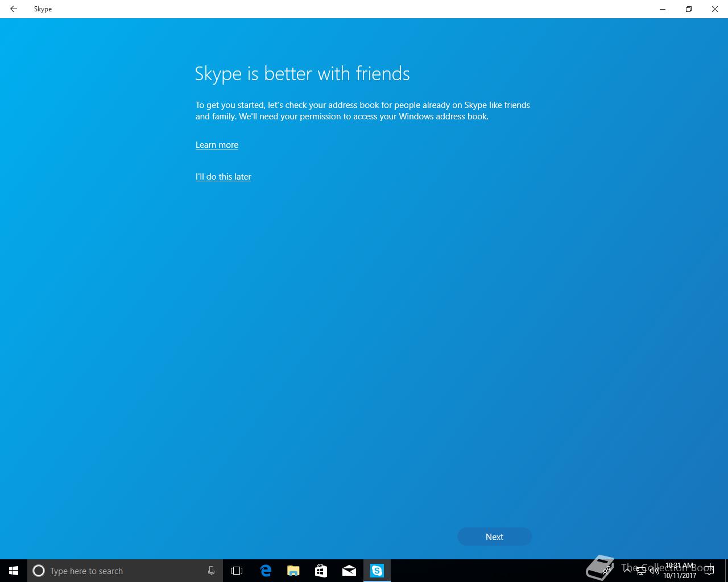728x582 pixels.
Task: Continue with the Next button
Action: (494, 537)
